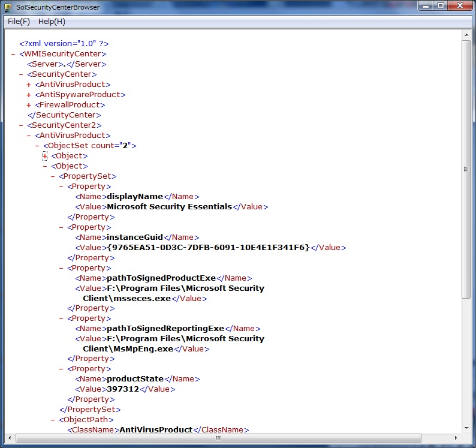Open the Help(H) menu
Viewport: 476px width, 448px height.
point(52,21)
